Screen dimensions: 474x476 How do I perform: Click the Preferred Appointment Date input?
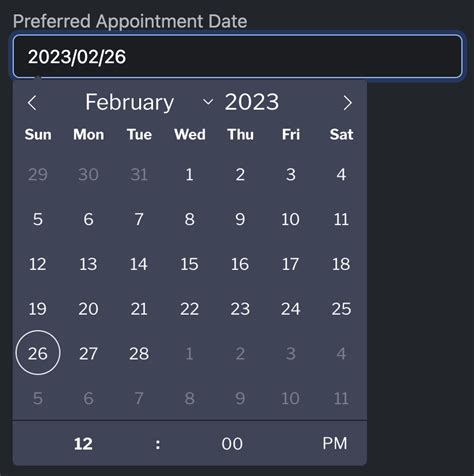(x=237, y=56)
